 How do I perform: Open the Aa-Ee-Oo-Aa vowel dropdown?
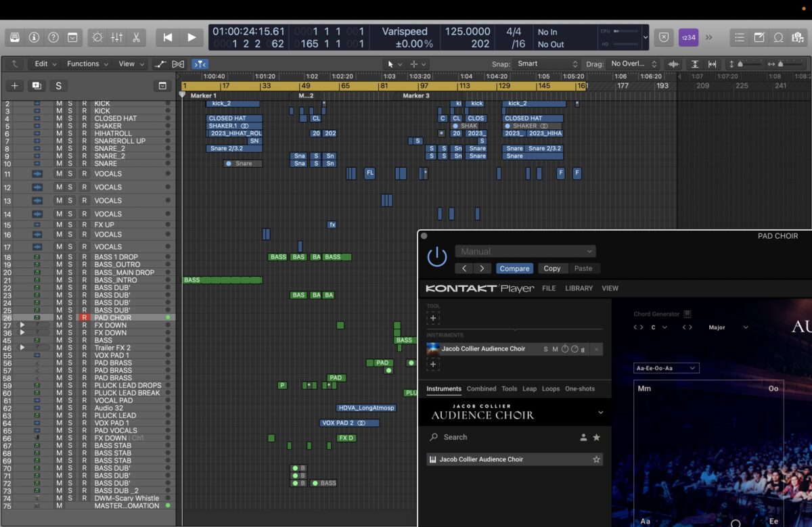(x=667, y=368)
